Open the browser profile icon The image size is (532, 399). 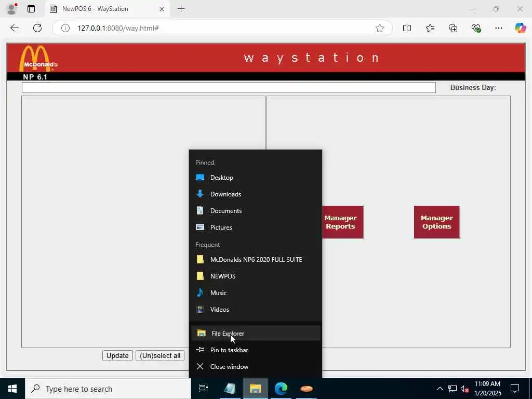(x=12, y=9)
